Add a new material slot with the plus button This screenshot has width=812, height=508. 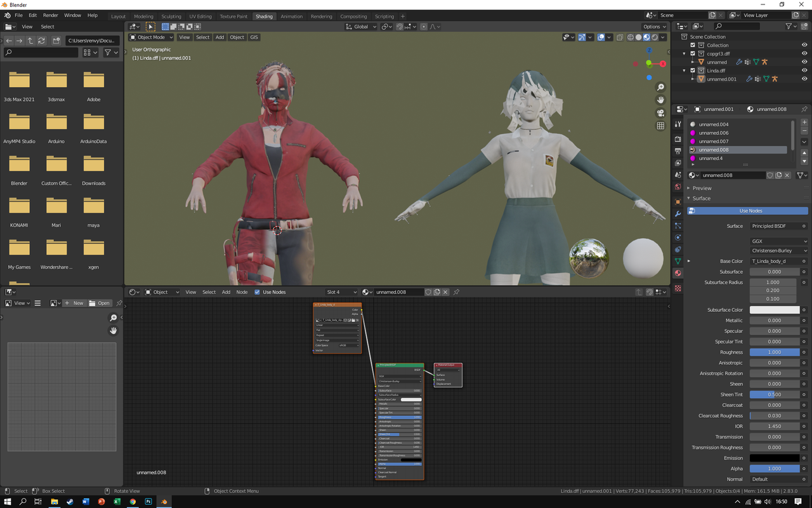tap(804, 121)
